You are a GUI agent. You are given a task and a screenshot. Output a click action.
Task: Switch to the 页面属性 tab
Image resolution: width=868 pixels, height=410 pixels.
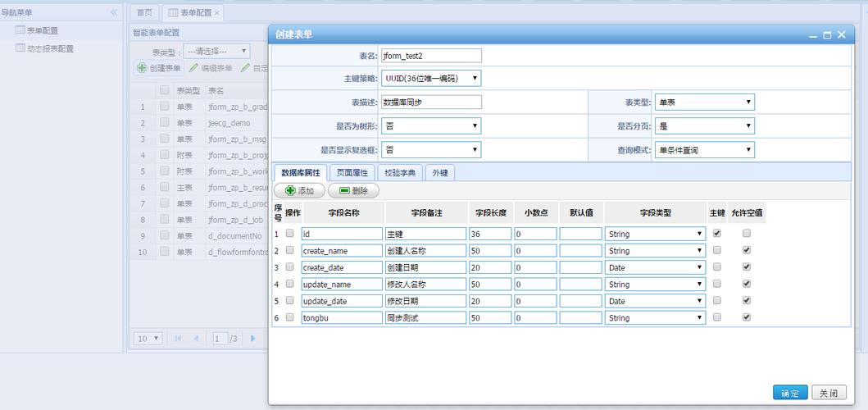tap(352, 173)
